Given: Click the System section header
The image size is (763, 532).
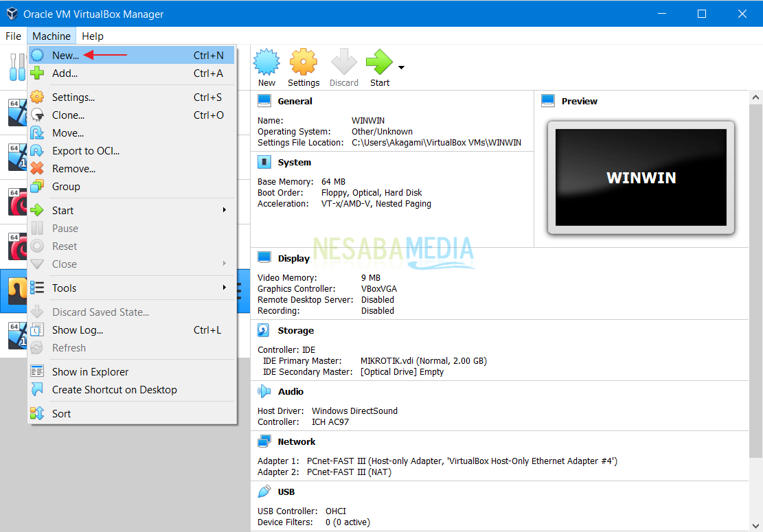Looking at the screenshot, I should 295,163.
